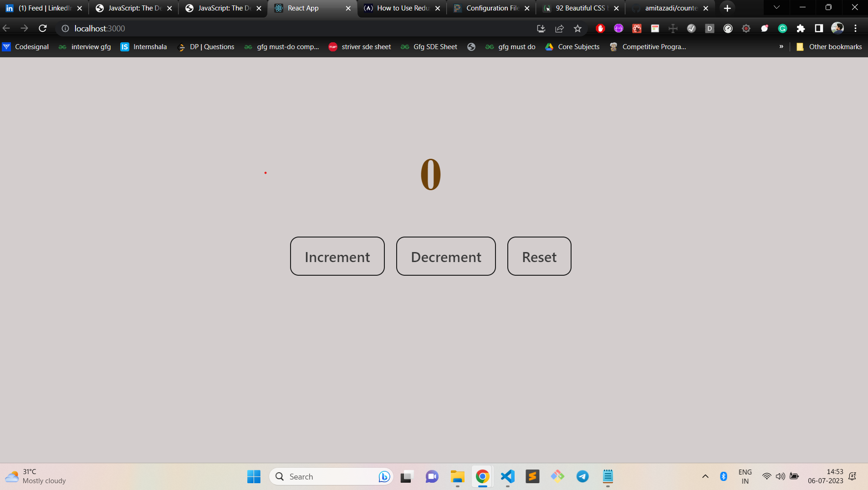Click the Increment button
The height and width of the screenshot is (490, 868).
pos(337,256)
